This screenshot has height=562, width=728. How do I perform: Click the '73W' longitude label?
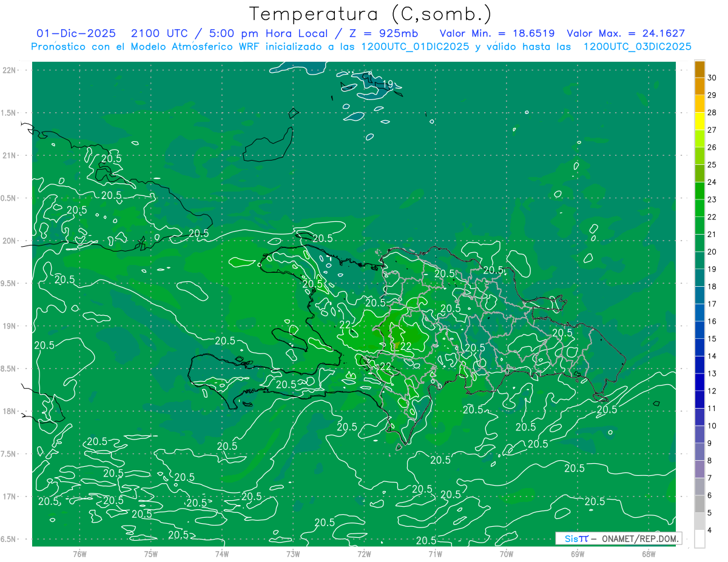tap(293, 554)
